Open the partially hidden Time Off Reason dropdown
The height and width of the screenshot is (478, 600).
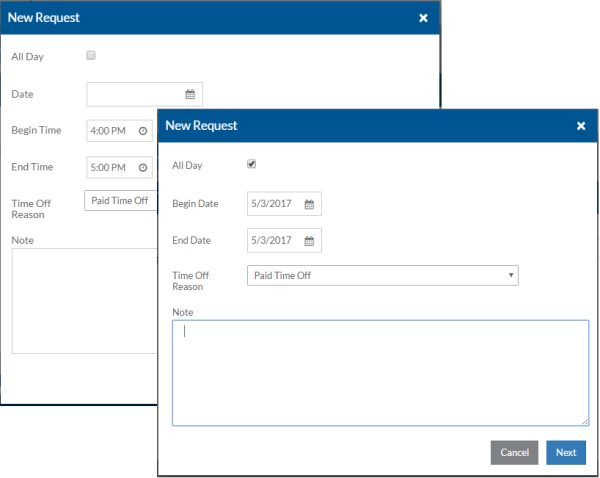point(120,201)
